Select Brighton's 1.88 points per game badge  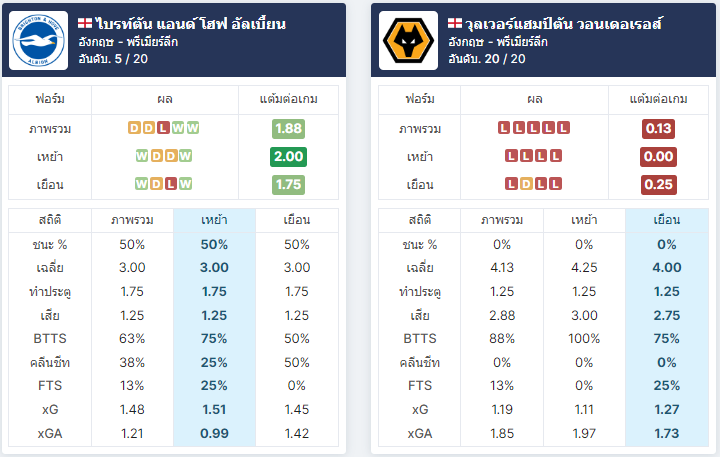pos(288,129)
